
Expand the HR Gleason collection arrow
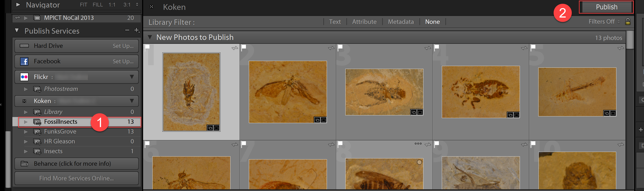26,142
